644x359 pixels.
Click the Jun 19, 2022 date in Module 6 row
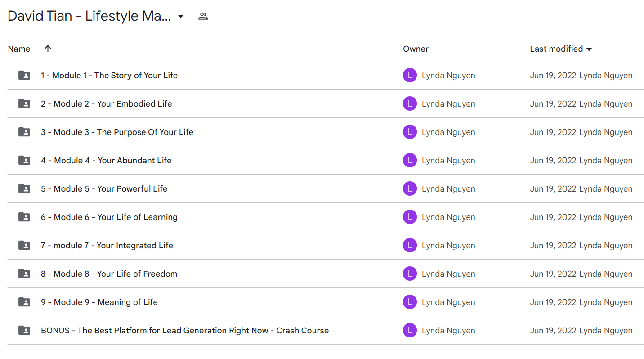(553, 217)
